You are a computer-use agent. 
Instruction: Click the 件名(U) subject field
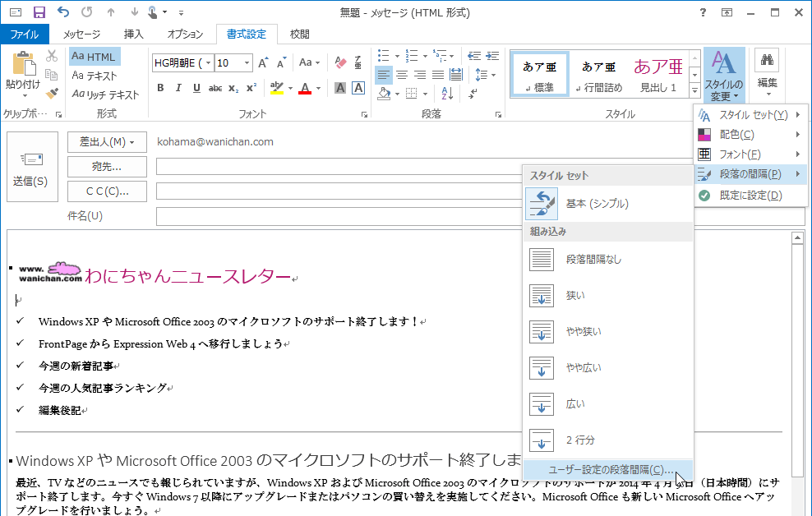point(480,216)
